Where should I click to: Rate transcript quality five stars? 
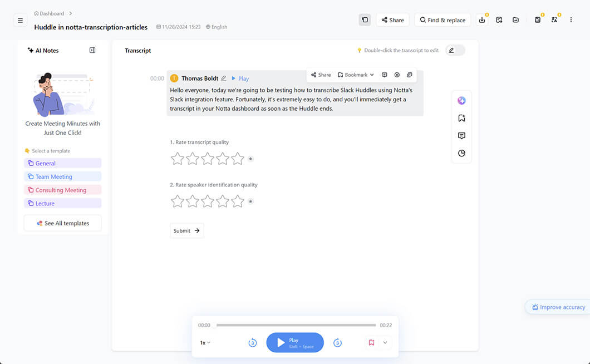point(238,159)
